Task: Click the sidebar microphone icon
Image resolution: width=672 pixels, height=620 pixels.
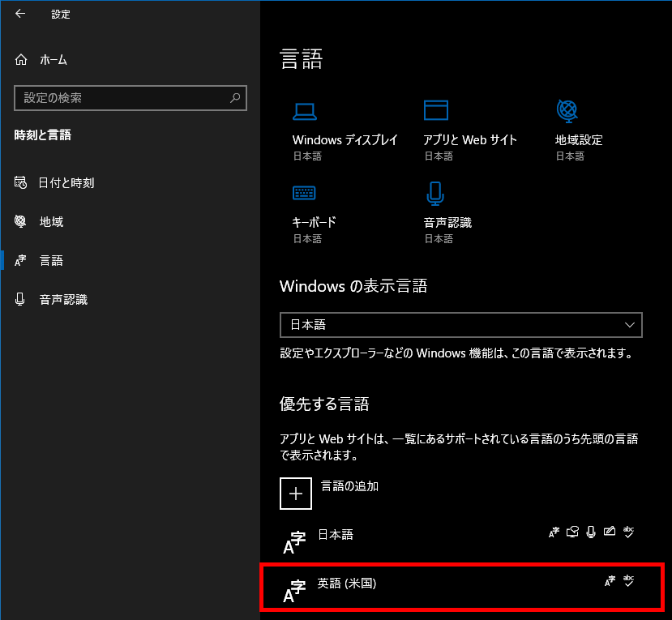Action: point(19,299)
